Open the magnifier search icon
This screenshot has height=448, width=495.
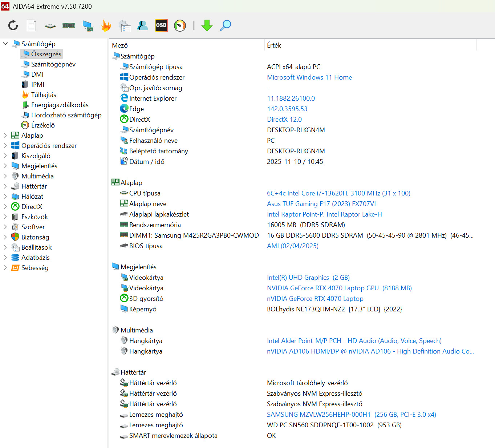(226, 25)
